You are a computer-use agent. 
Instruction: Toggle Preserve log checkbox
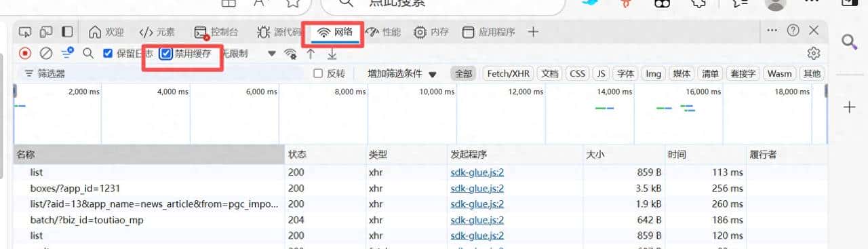(108, 53)
